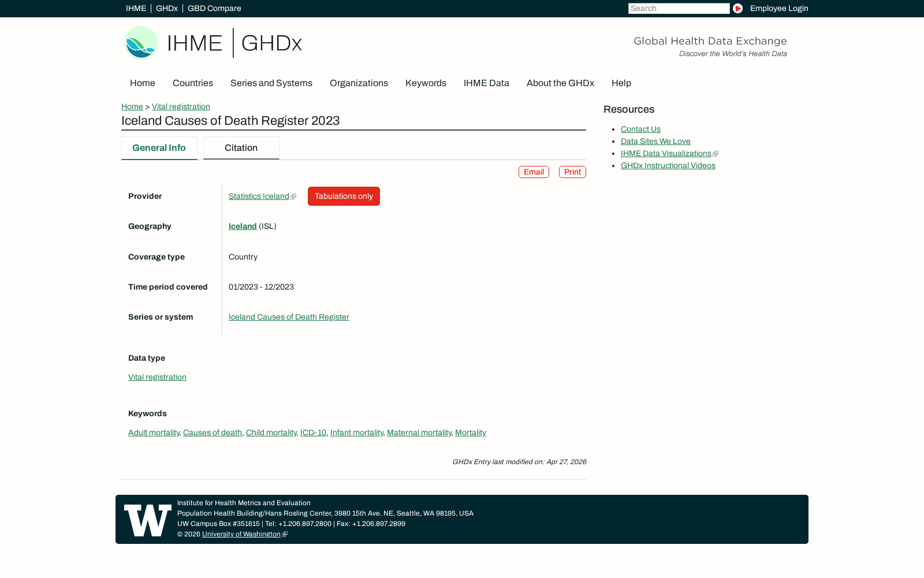Open Iceland Causes of Death Register series link
Image resolution: width=924 pixels, height=578 pixels.
click(289, 317)
